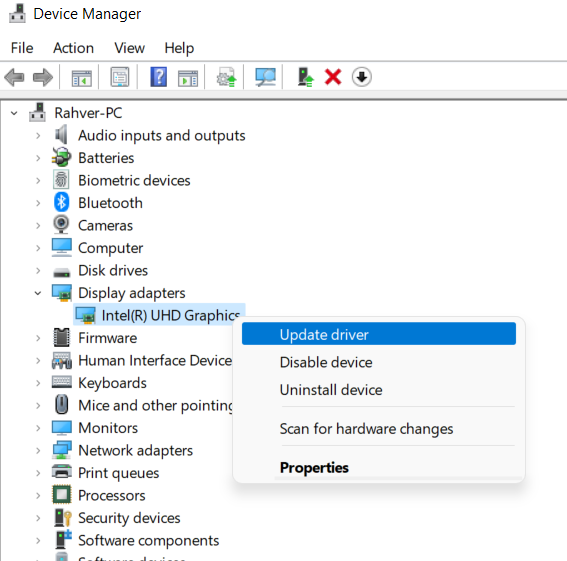
Task: Select the Intel(R) UHD Graphics device
Action: pos(159,315)
